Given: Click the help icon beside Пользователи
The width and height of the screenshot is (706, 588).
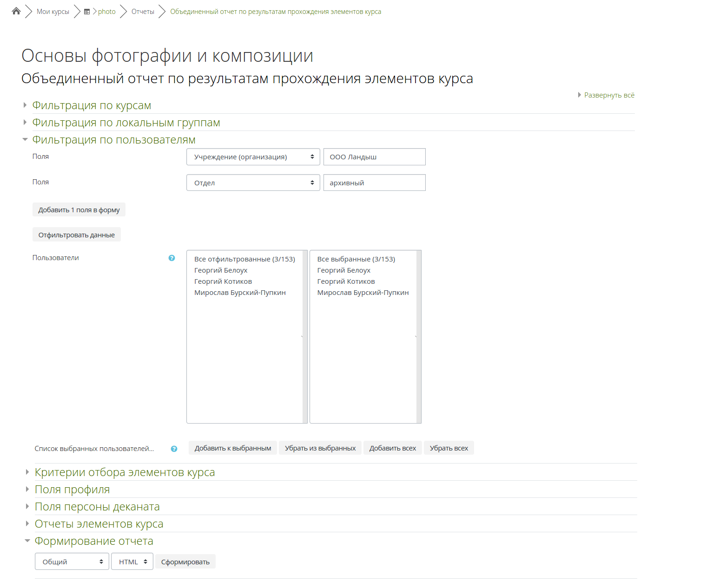Looking at the screenshot, I should 172,258.
